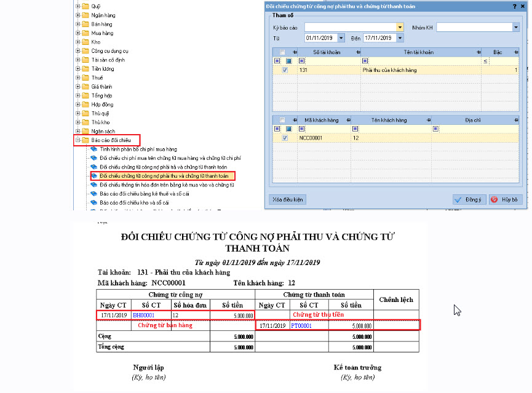Open the Nhóm KH dropdown
The width and height of the screenshot is (532, 393).
[x=516, y=28]
